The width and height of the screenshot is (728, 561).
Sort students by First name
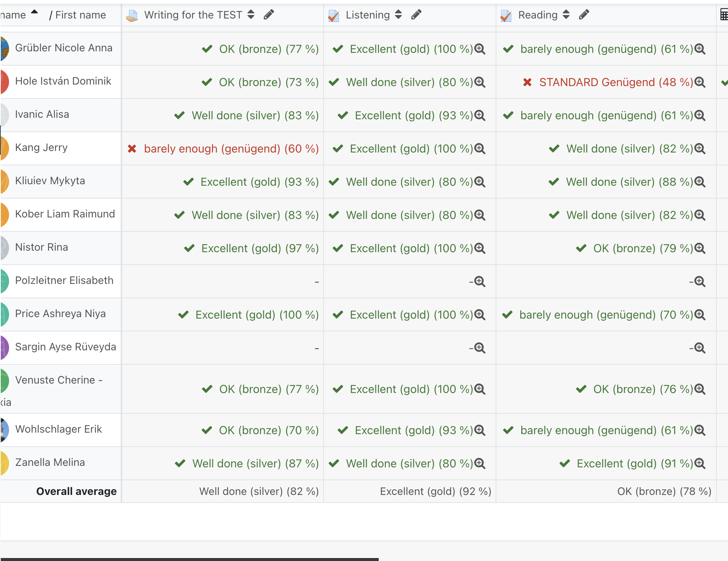point(80,15)
